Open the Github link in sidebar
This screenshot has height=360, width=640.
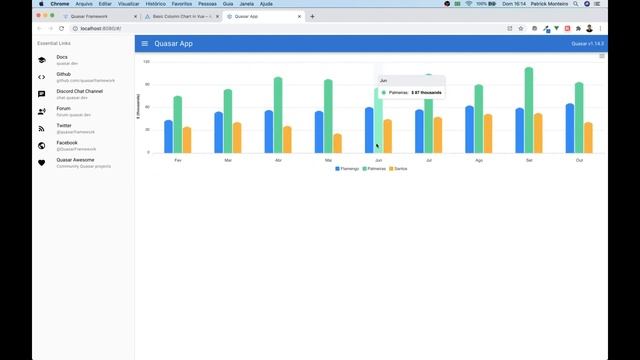click(83, 77)
